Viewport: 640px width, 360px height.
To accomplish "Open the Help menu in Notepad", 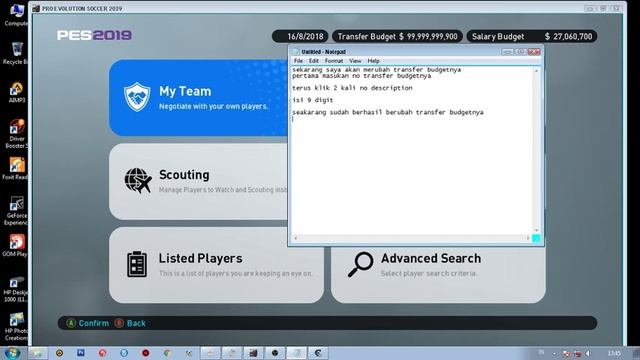I will coord(373,61).
